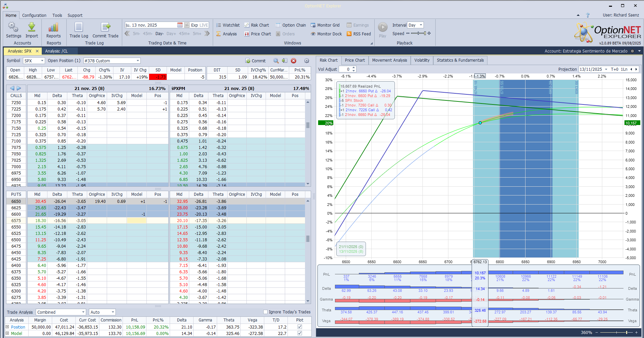Open the Auto dropdown in Trade Analysis
The height and width of the screenshot is (338, 644).
coord(113,312)
